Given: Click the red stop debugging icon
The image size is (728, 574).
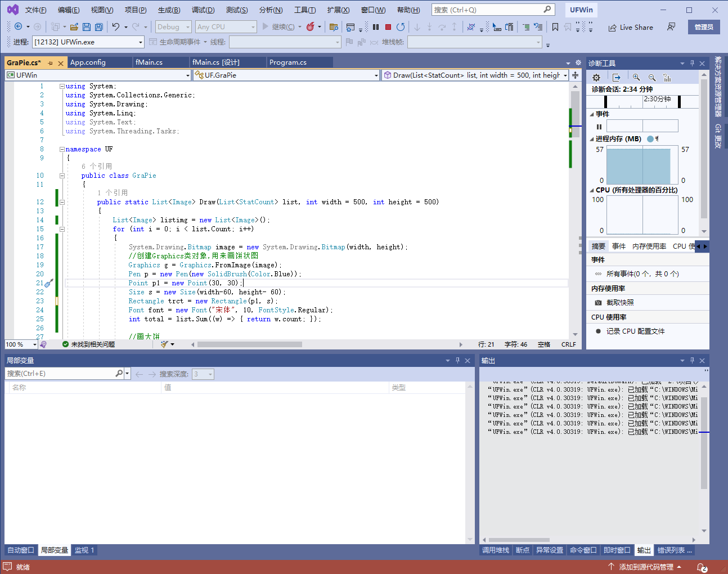Looking at the screenshot, I should pyautogui.click(x=388, y=26).
